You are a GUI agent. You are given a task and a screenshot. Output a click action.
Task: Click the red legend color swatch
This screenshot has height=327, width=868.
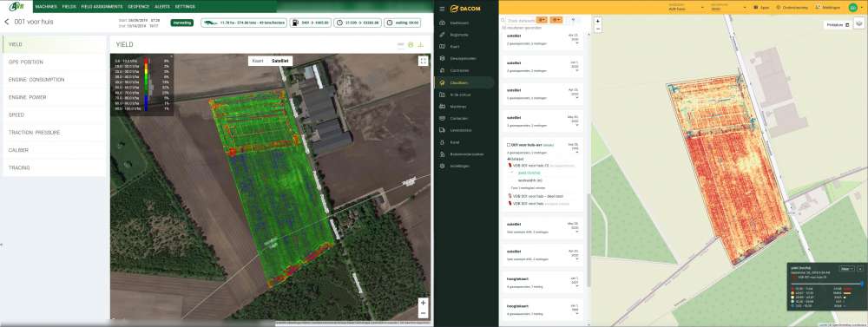click(x=792, y=288)
